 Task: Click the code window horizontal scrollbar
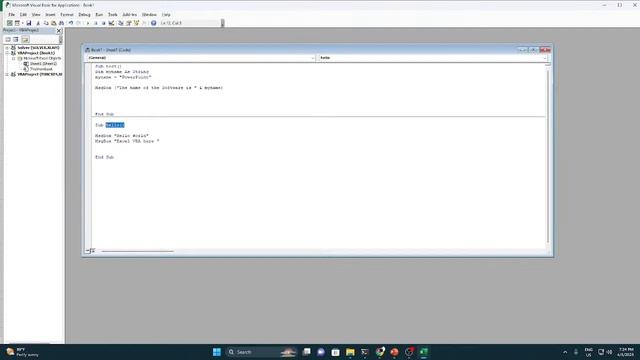click(x=138, y=251)
